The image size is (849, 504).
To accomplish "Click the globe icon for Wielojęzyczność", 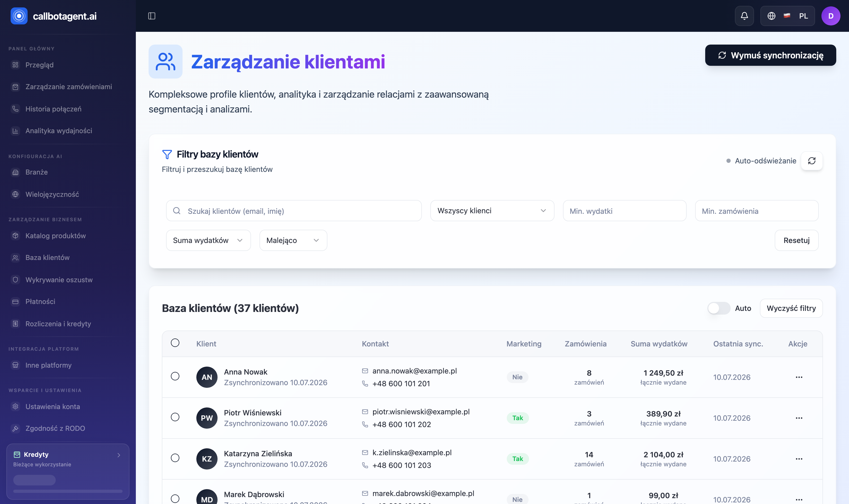I will click(x=15, y=194).
